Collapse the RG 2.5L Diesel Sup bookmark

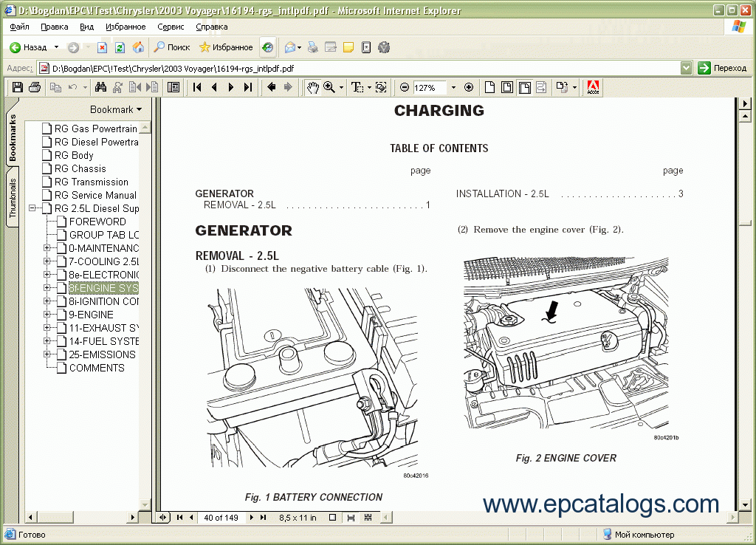pos(32,208)
